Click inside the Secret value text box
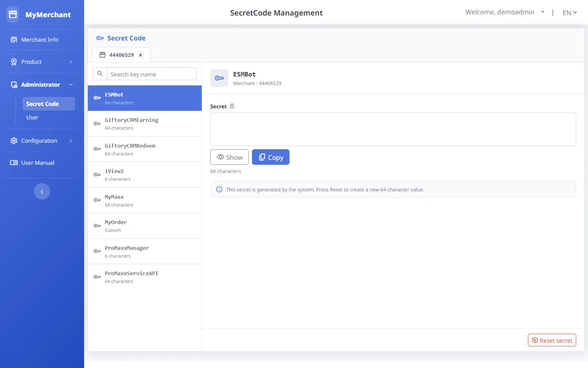The image size is (588, 368). pos(393,129)
